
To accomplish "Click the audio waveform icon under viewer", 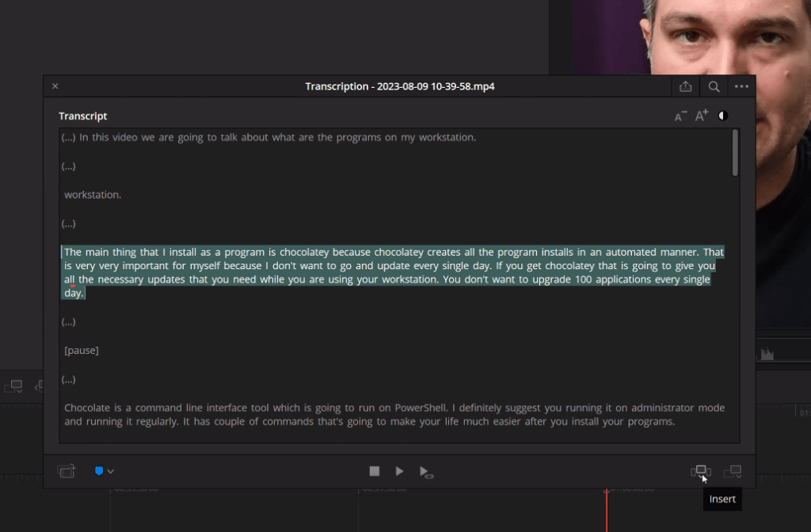I will point(767,354).
